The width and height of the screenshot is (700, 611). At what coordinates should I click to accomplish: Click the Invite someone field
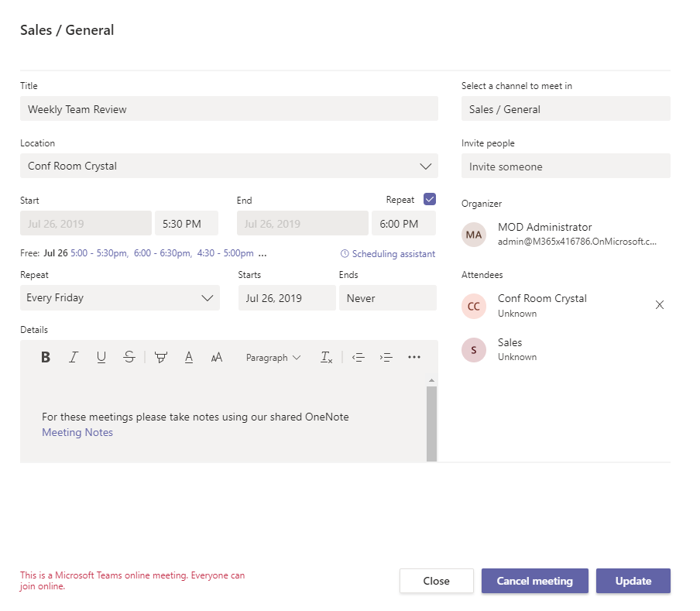[x=565, y=166]
